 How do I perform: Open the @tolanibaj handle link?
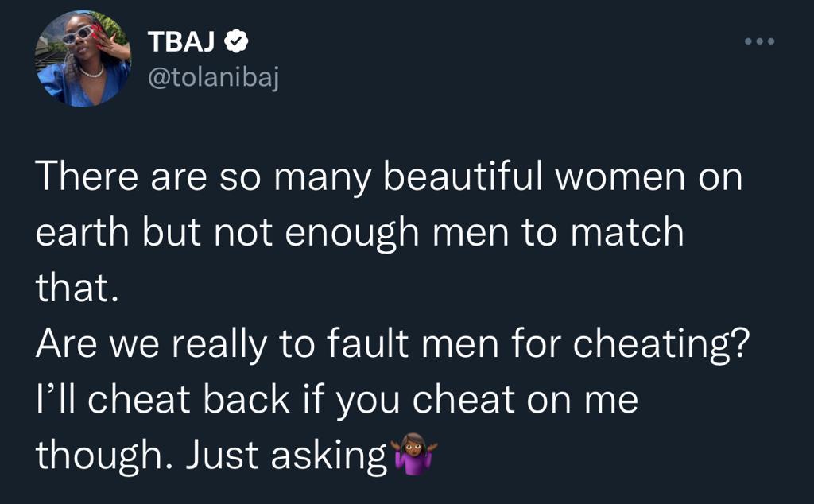point(213,79)
